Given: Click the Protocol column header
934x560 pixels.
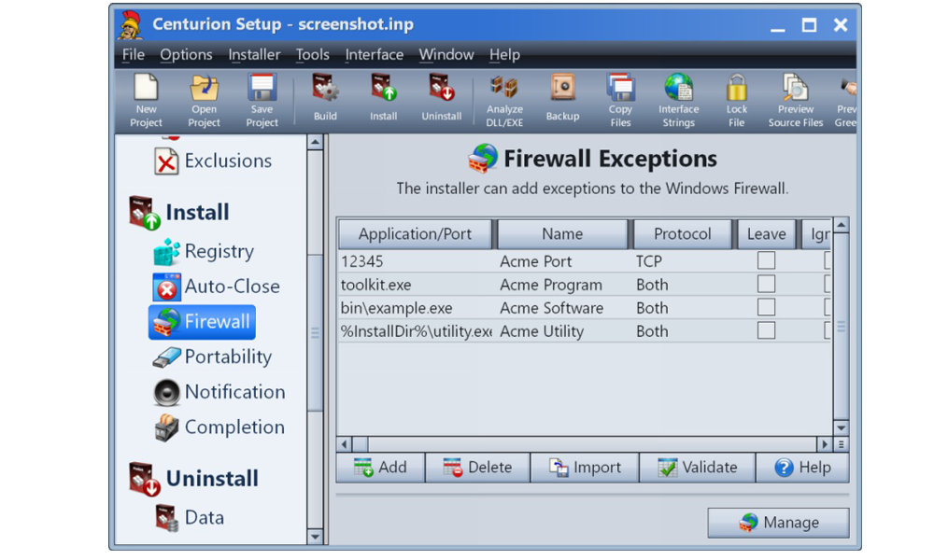Looking at the screenshot, I should tap(682, 234).
